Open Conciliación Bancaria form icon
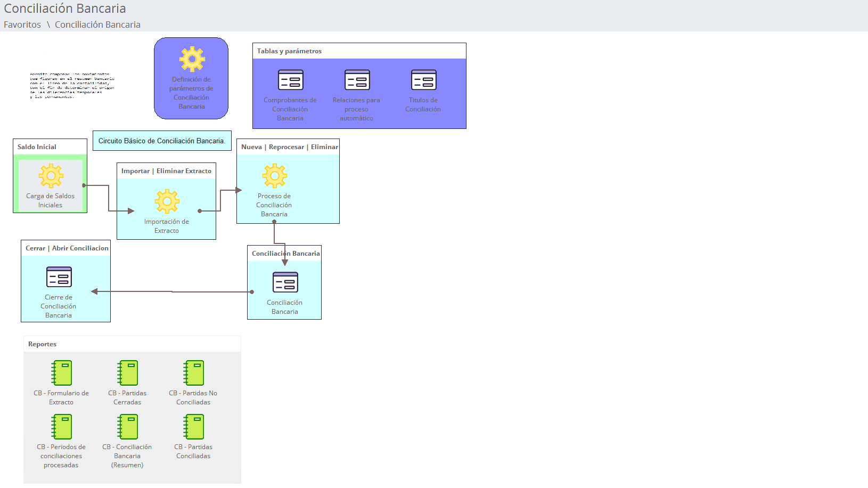 click(285, 282)
